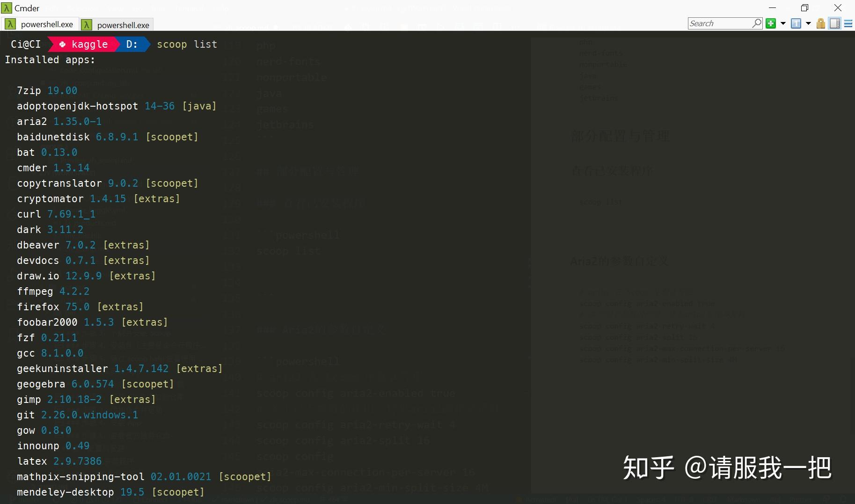Click the search magnifier icon

tap(757, 23)
